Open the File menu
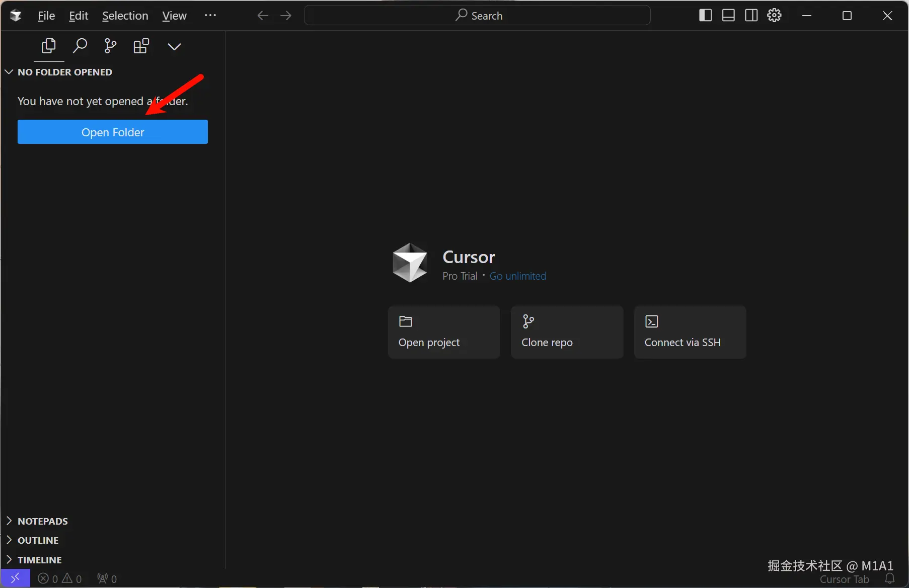 tap(46, 16)
